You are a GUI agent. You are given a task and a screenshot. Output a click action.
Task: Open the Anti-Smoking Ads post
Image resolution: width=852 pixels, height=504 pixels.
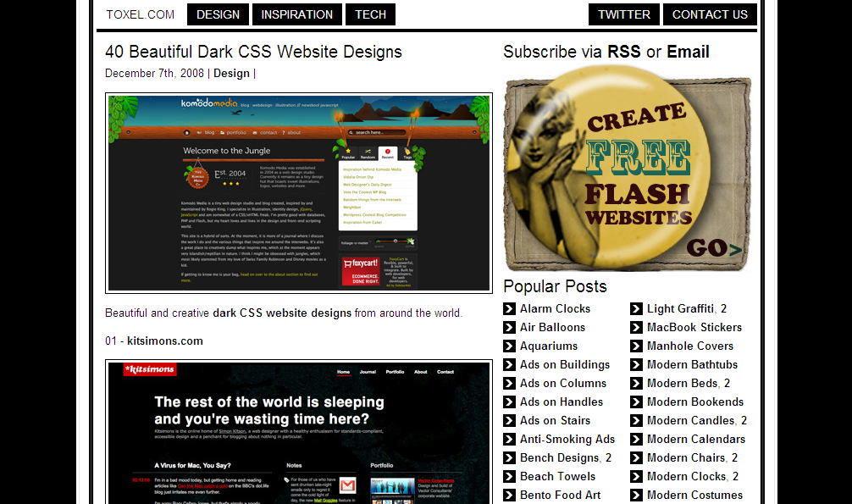(567, 440)
